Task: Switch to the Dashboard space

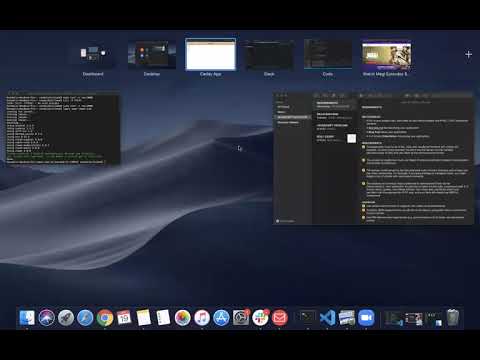Action: pyautogui.click(x=93, y=54)
